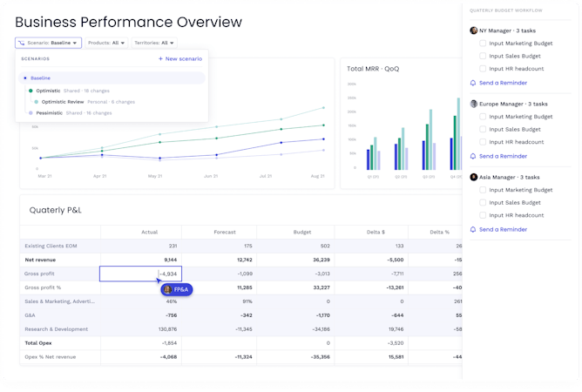This screenshot has height=392, width=582.
Task: Open the Territories: All dropdown
Action: coord(154,43)
